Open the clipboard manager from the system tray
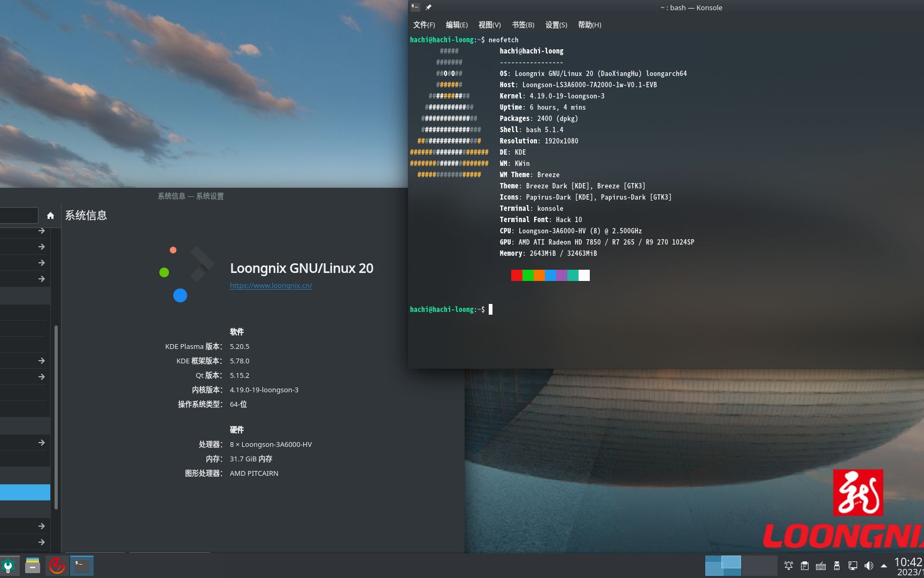Screen dimensions: 924x578 click(804, 566)
